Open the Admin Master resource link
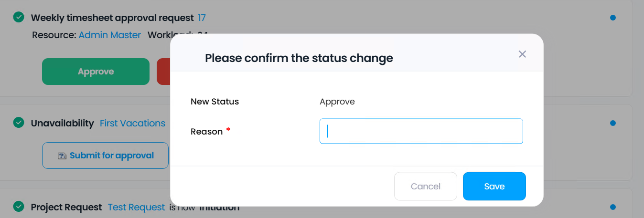 point(110,35)
